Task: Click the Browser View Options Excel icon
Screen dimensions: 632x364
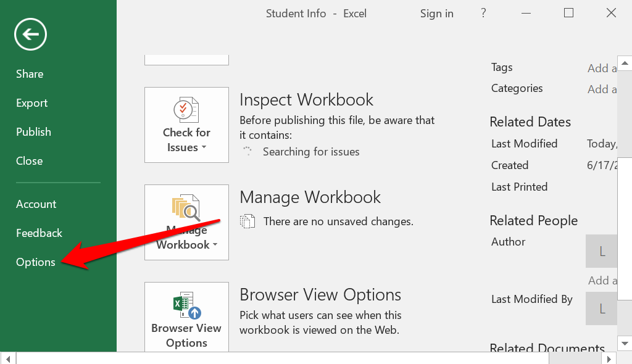Action: (x=186, y=305)
